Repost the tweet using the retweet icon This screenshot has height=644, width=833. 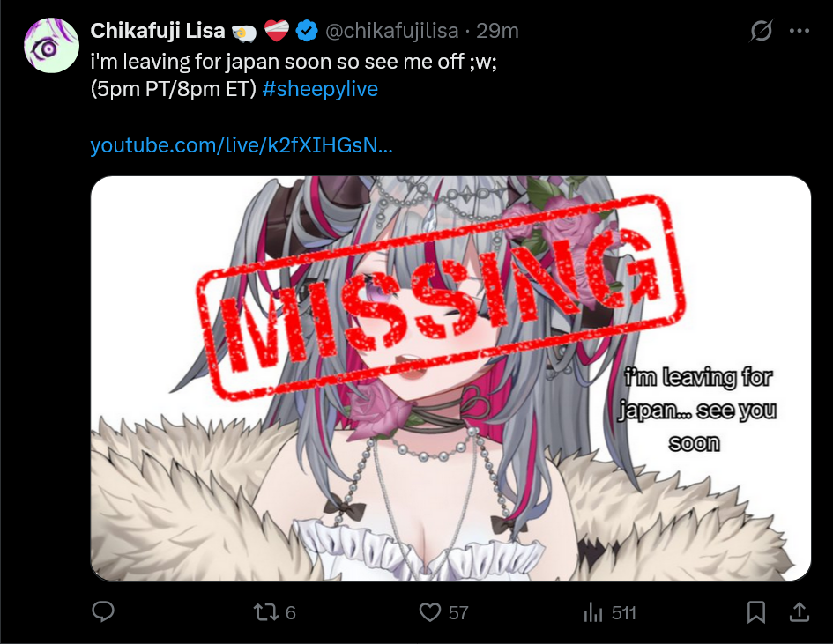pos(265,612)
